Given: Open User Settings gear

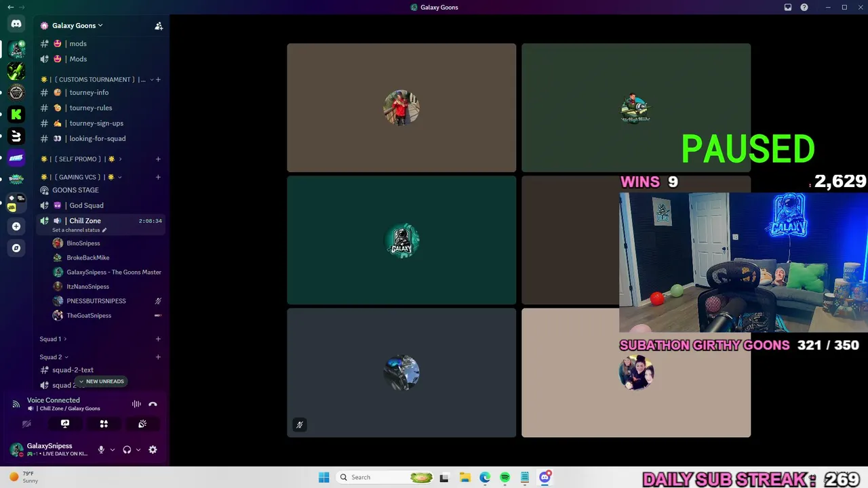Looking at the screenshot, I should pos(153,449).
